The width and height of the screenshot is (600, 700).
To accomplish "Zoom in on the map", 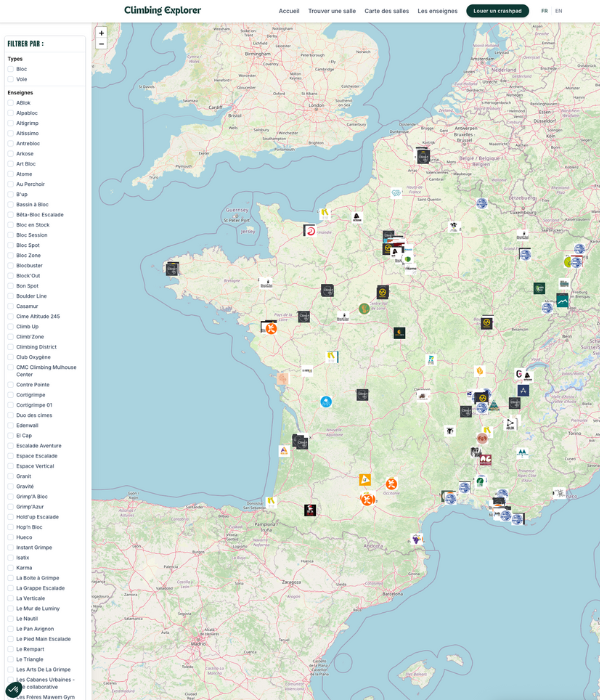I will tap(101, 33).
